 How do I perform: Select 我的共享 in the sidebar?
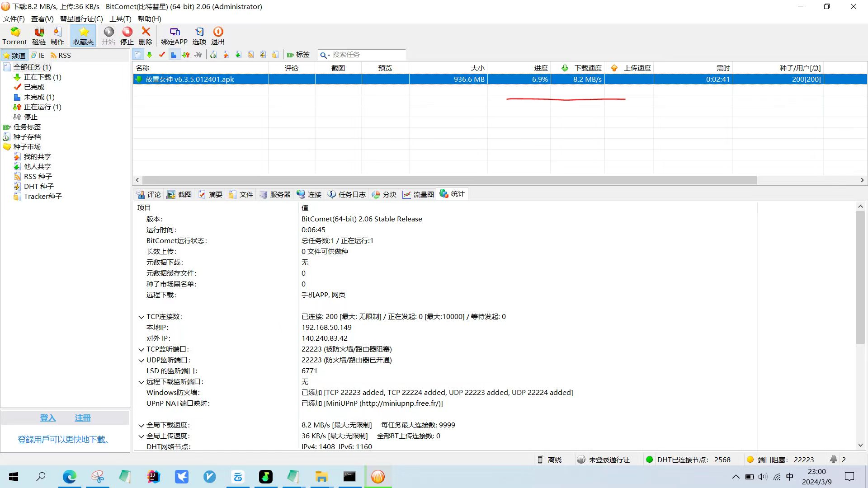(37, 157)
